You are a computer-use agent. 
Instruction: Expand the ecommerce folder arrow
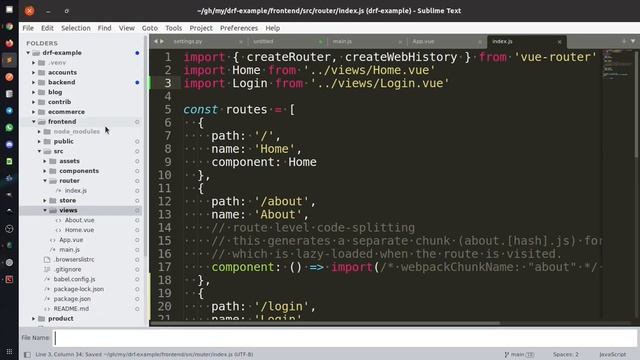click(34, 112)
